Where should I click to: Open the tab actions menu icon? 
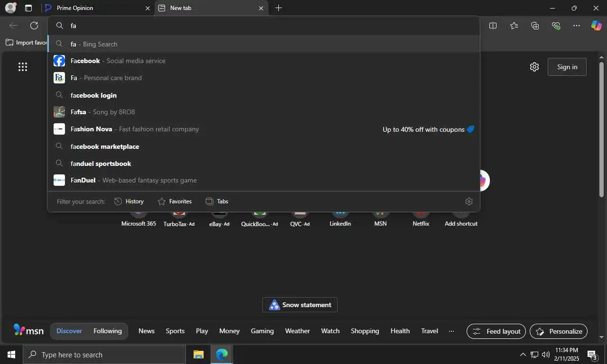[28, 8]
